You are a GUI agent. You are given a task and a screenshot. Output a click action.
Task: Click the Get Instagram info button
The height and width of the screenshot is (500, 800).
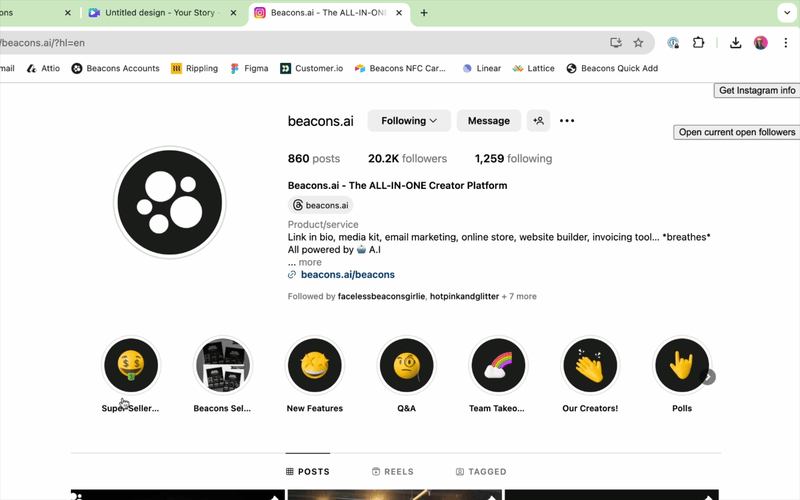(x=757, y=90)
